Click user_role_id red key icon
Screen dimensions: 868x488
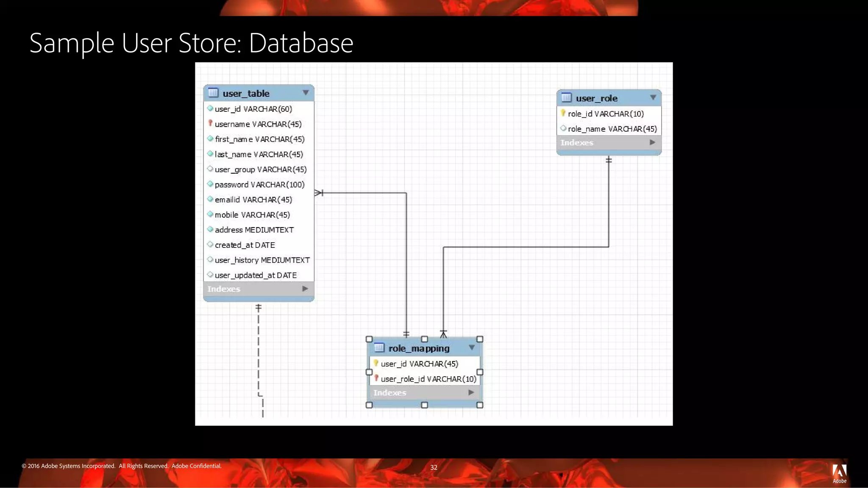pos(376,378)
